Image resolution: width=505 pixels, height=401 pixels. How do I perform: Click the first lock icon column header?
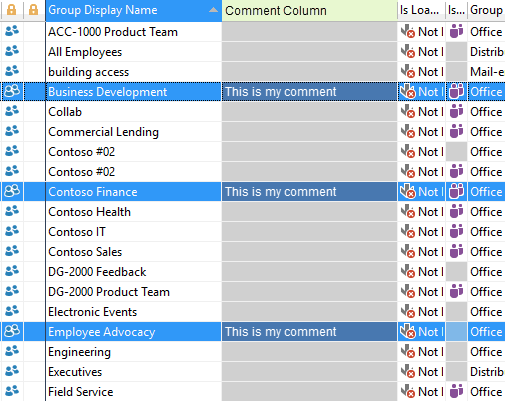11,10
